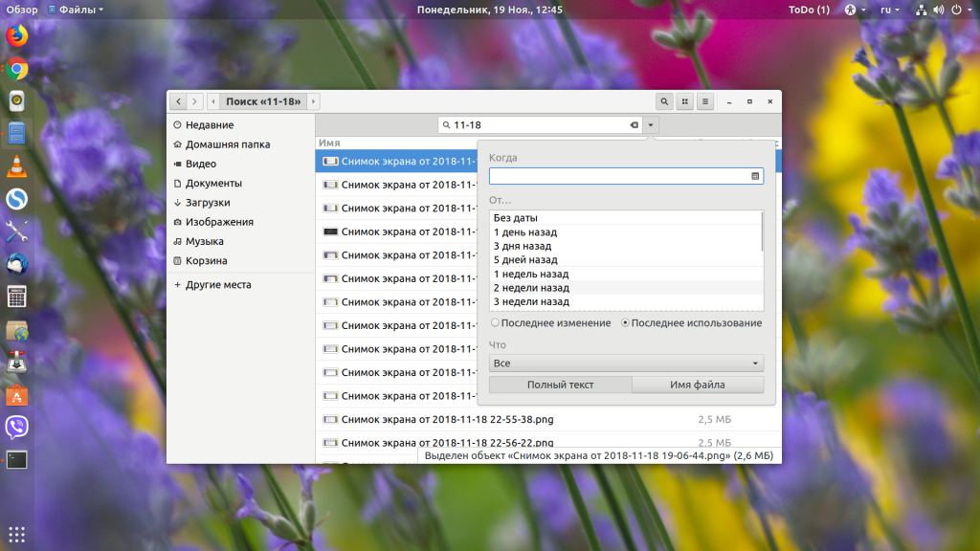
Task: Go back with the header back arrow
Action: pos(178,101)
